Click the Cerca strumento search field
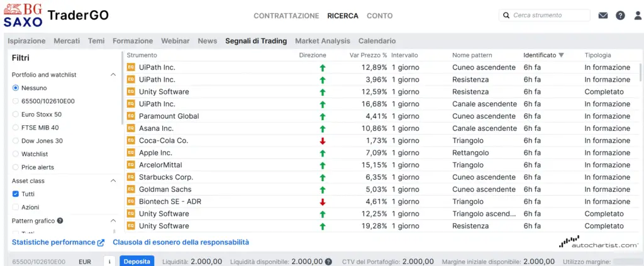The width and height of the screenshot is (644, 266). tap(545, 15)
